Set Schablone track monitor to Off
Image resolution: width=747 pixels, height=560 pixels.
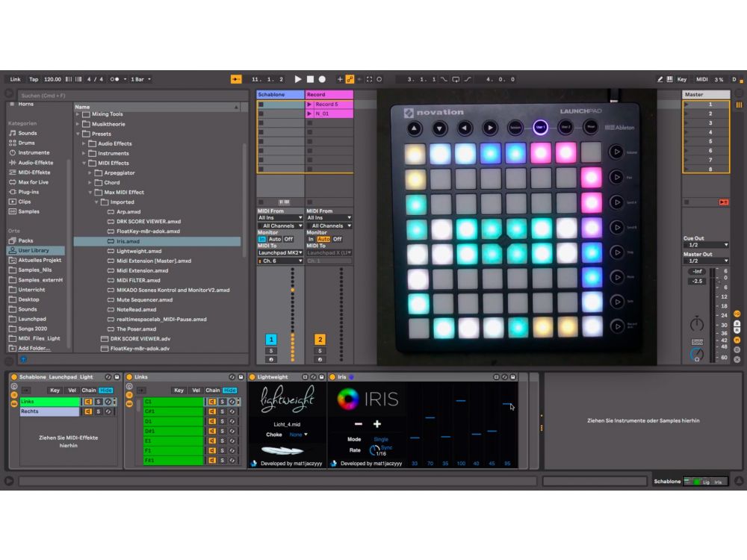coord(288,240)
